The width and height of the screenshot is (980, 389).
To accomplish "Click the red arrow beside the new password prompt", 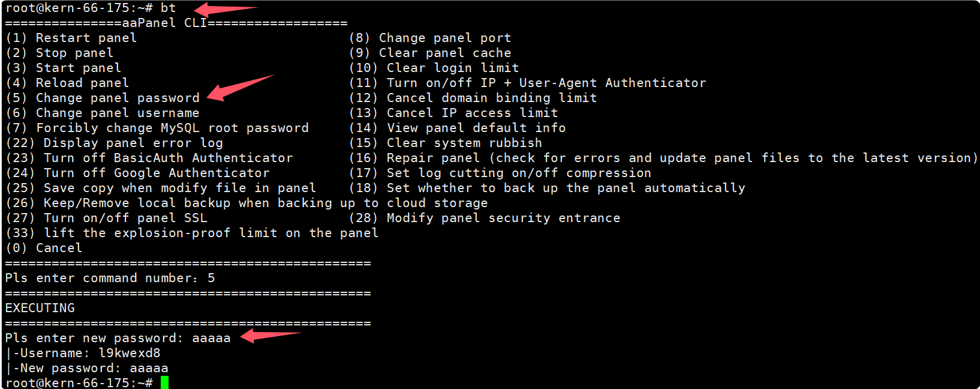I will coord(269,336).
